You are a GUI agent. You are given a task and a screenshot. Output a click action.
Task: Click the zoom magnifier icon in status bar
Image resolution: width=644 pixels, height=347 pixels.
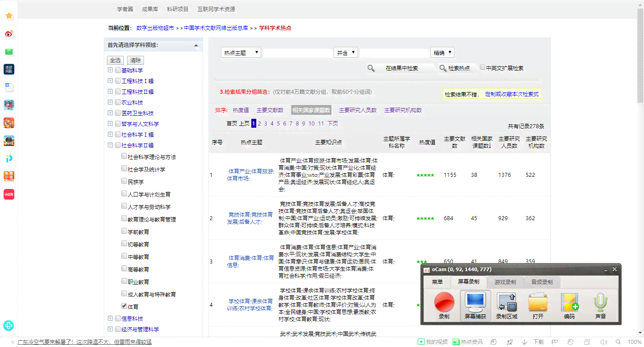click(619, 342)
